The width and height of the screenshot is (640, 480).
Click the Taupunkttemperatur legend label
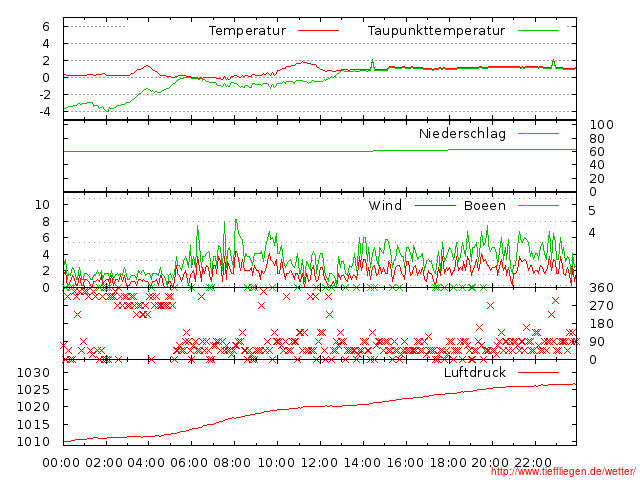436,31
